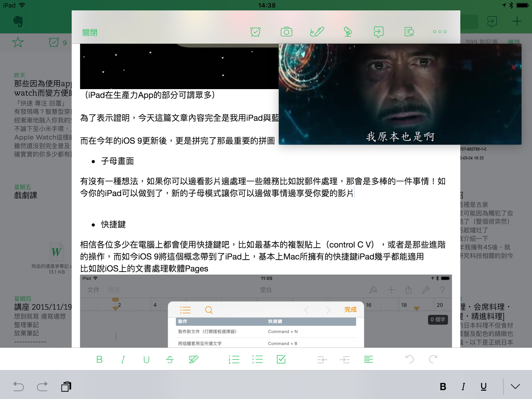Apply underline in Evernote formatting bar

coord(146,359)
